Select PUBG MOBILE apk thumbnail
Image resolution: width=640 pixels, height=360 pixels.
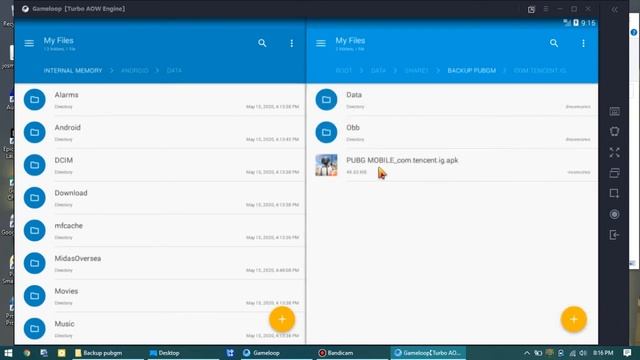coord(327,165)
